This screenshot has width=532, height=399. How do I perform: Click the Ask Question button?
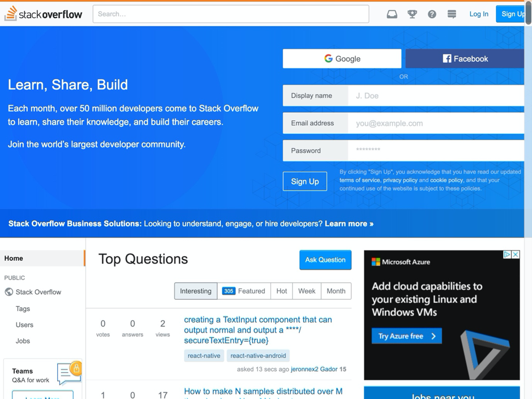coord(325,260)
